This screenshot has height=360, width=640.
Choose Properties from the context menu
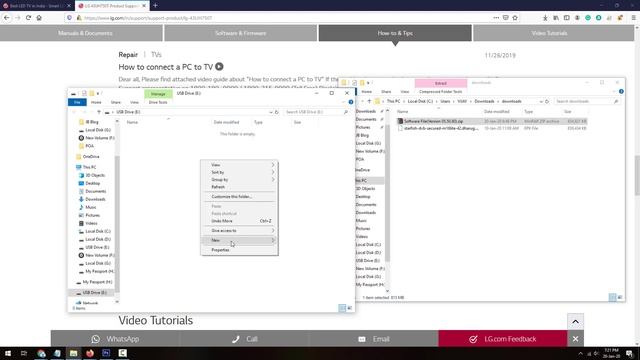(240, 250)
